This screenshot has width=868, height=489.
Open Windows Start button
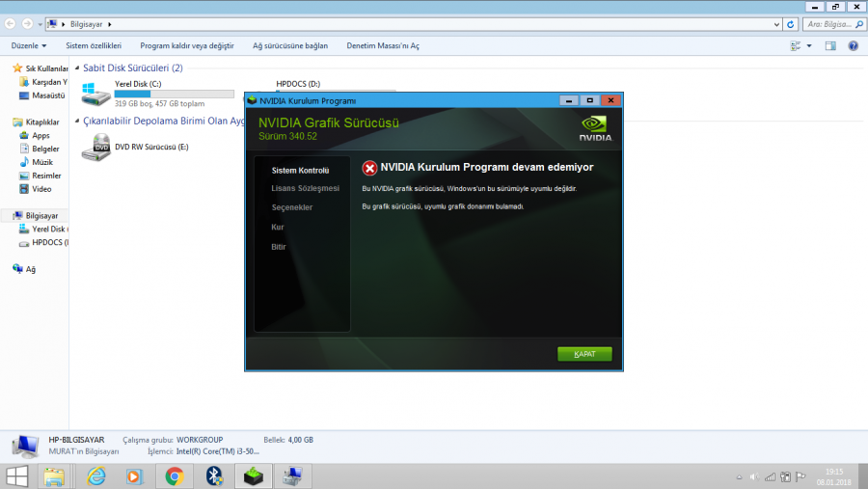coord(17,476)
